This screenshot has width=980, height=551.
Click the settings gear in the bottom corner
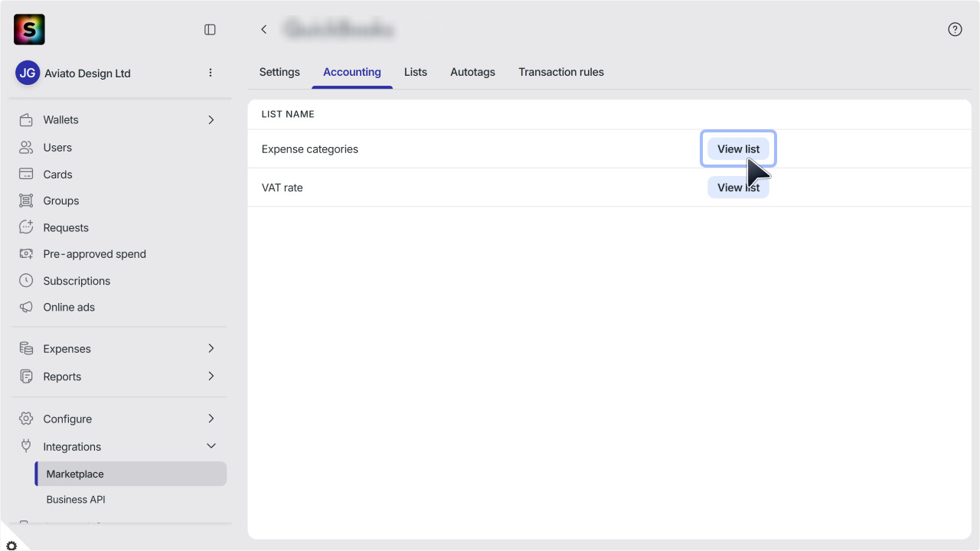11,546
